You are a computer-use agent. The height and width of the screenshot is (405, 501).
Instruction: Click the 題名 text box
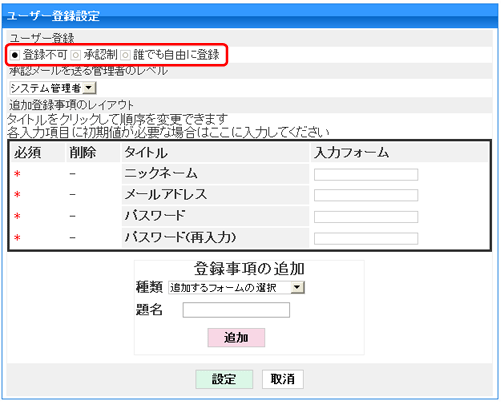pos(236,310)
